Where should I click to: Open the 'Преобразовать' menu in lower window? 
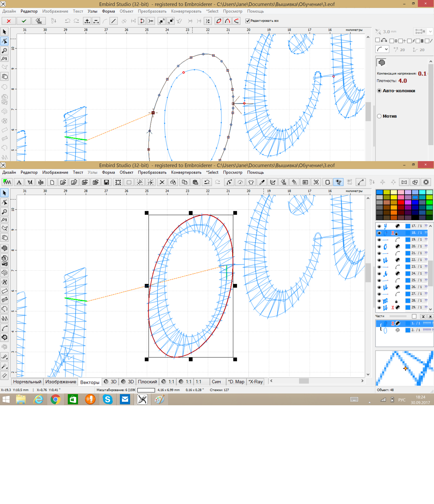pos(152,173)
